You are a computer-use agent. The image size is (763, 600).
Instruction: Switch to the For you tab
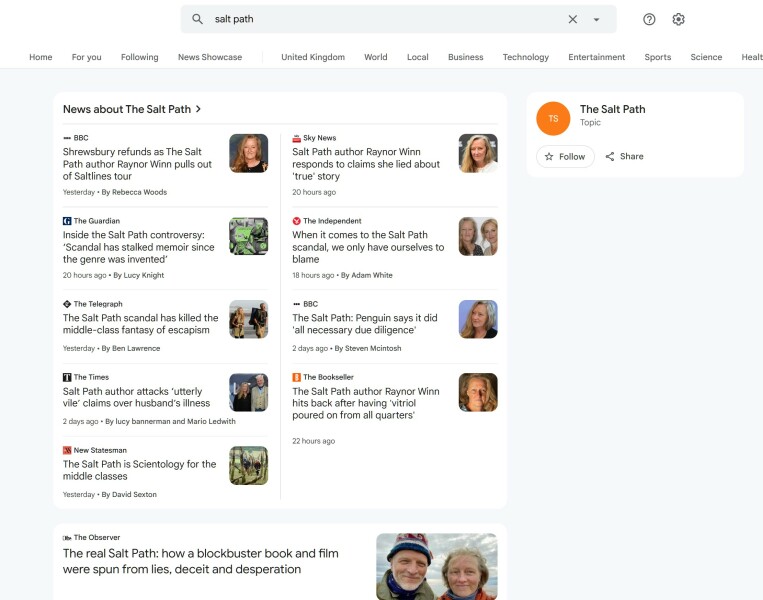coord(87,57)
